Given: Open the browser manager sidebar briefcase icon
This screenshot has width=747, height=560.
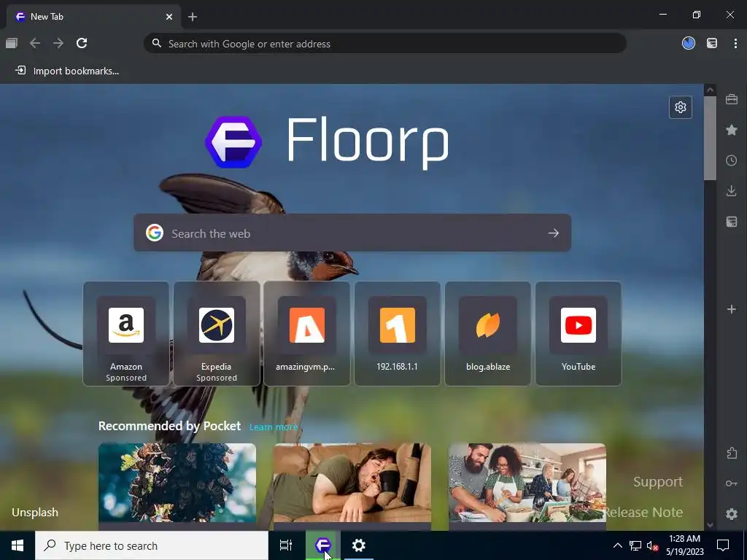Looking at the screenshot, I should point(731,99).
